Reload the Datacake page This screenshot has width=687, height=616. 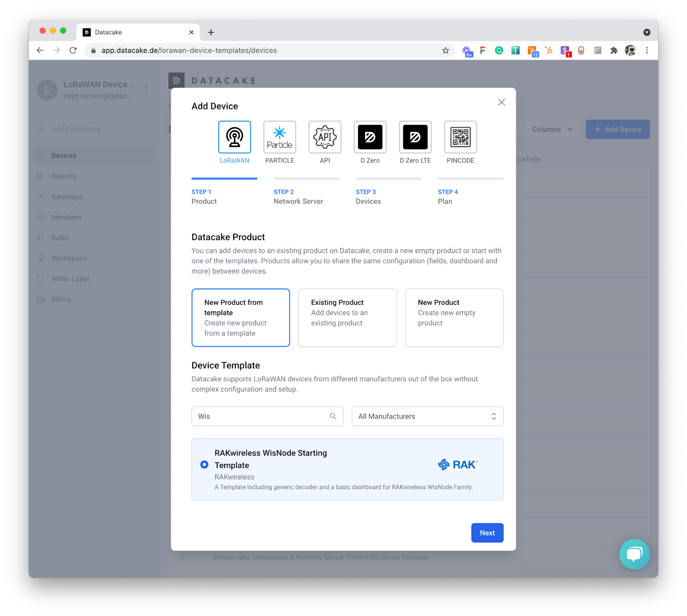click(x=73, y=51)
